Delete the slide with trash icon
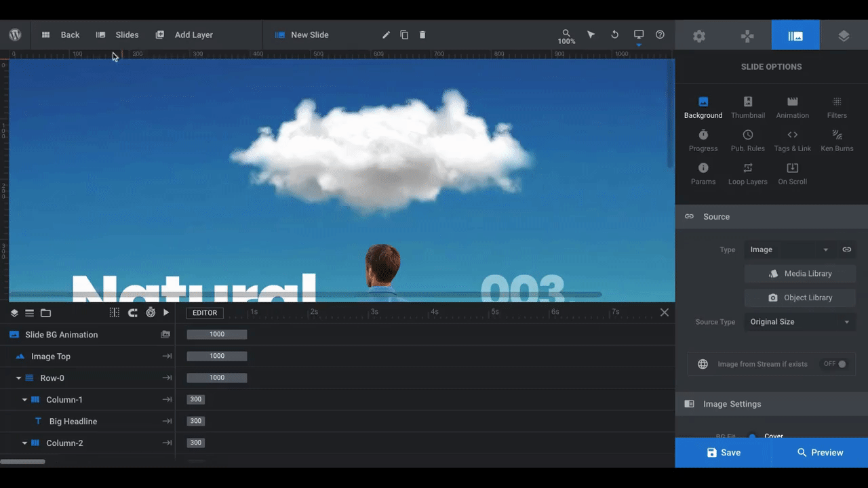Viewport: 868px width, 488px height. (x=422, y=35)
